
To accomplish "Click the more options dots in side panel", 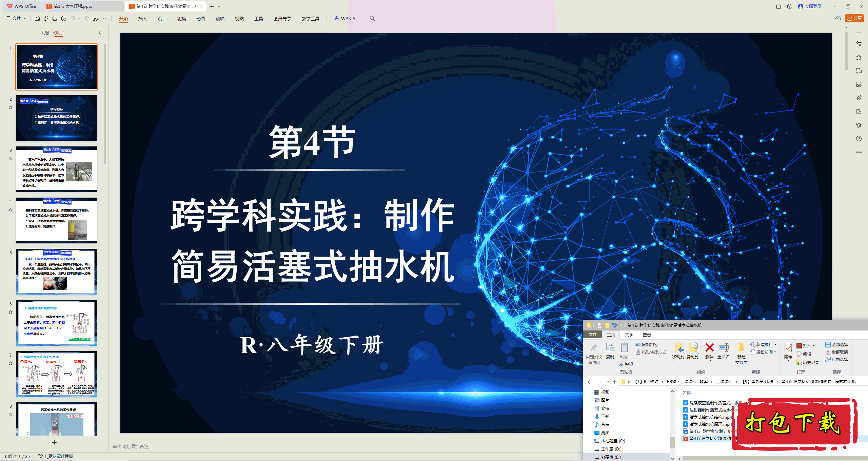I will pyautogui.click(x=859, y=152).
